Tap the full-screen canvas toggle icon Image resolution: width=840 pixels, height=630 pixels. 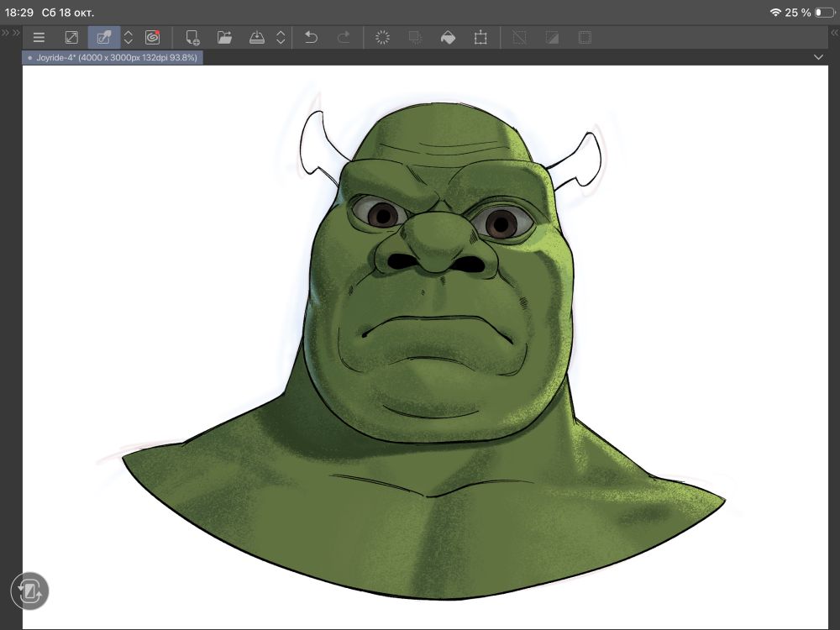[x=71, y=38]
